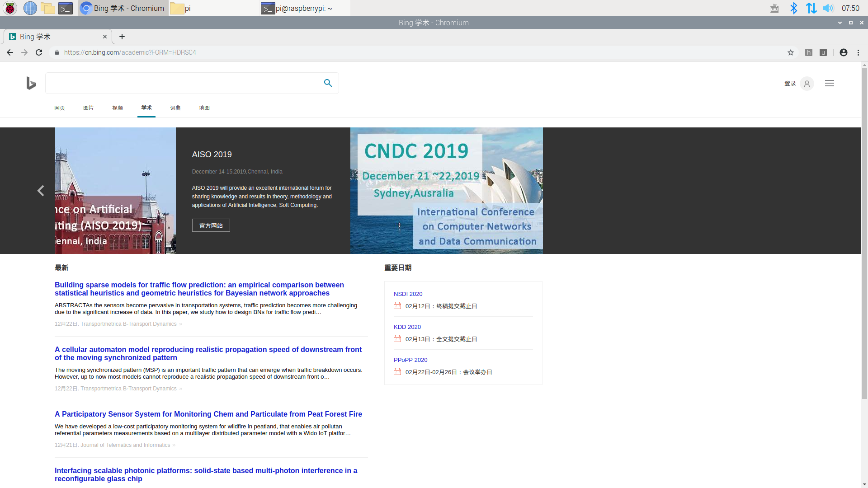Screen dimensions: 868x488
Task: Open the Chromium profile account icon
Action: coord(844,52)
